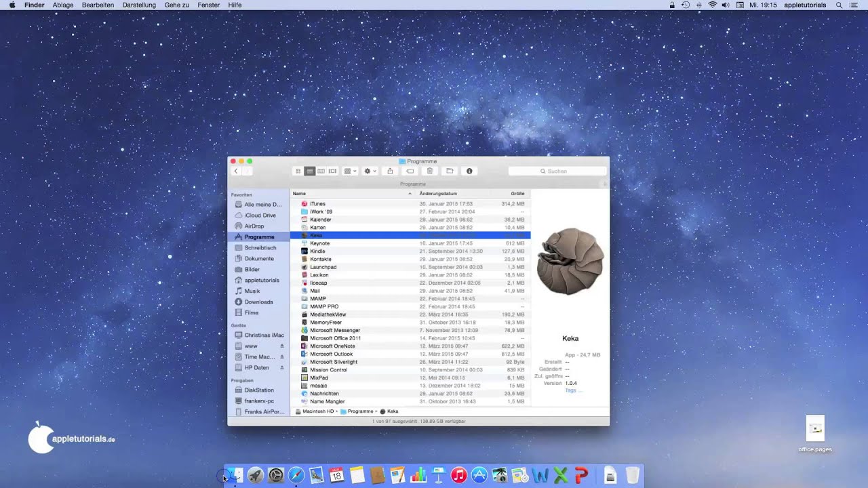
Task: Select Mission Control in the list
Action: click(410, 370)
